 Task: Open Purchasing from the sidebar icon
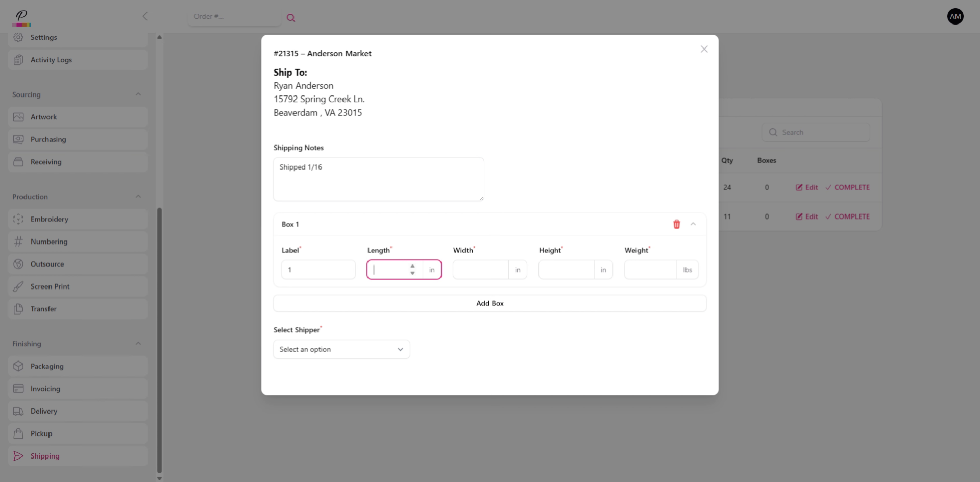point(18,139)
